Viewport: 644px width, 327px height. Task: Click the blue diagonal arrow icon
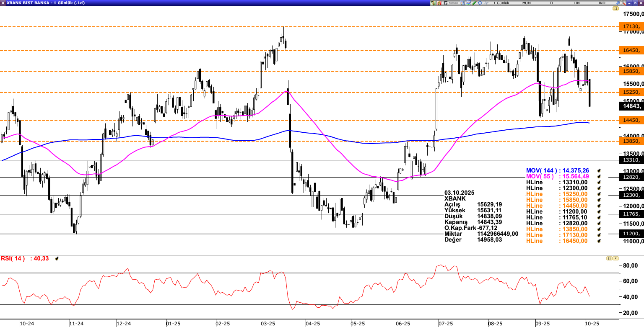pyautogui.click(x=618, y=3)
